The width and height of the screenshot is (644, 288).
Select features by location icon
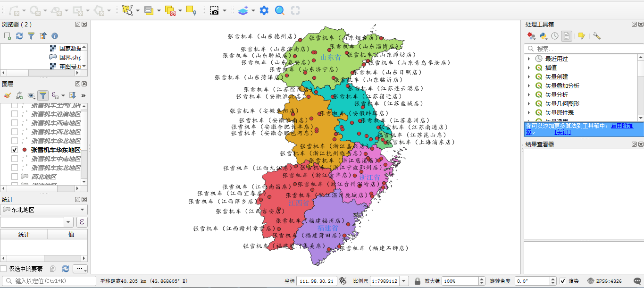(x=191, y=10)
